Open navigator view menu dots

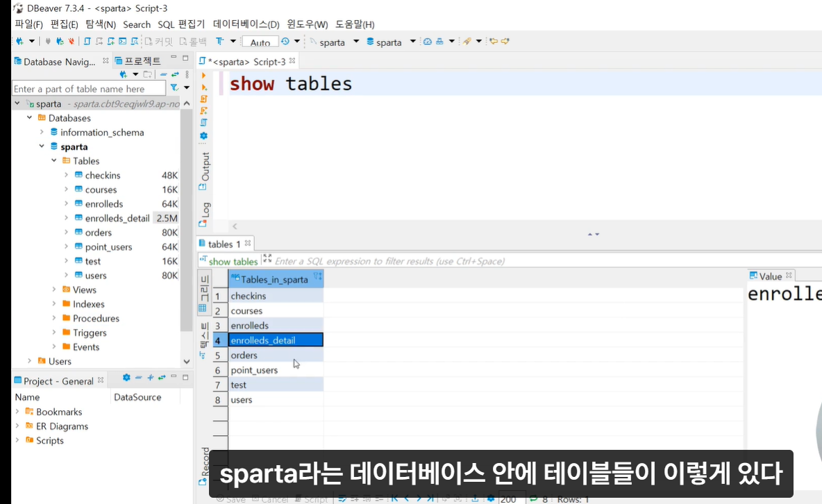tap(187, 74)
